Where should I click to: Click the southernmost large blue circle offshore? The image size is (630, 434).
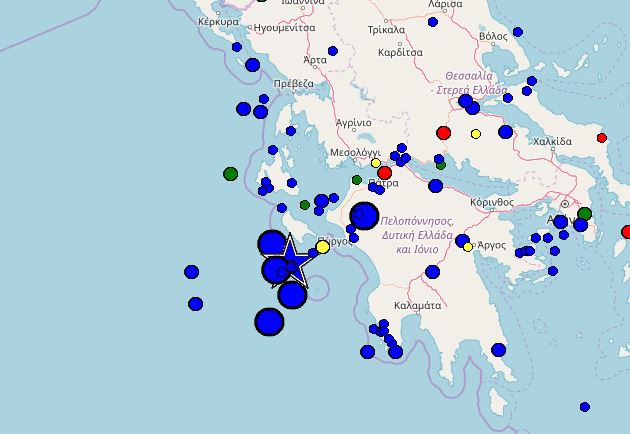coord(269,322)
